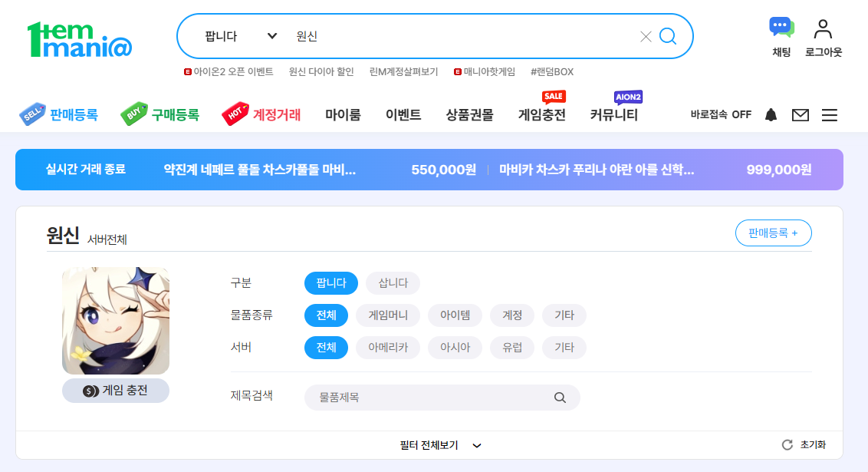
Task: Open 구매등록 menu item
Action: (175, 114)
